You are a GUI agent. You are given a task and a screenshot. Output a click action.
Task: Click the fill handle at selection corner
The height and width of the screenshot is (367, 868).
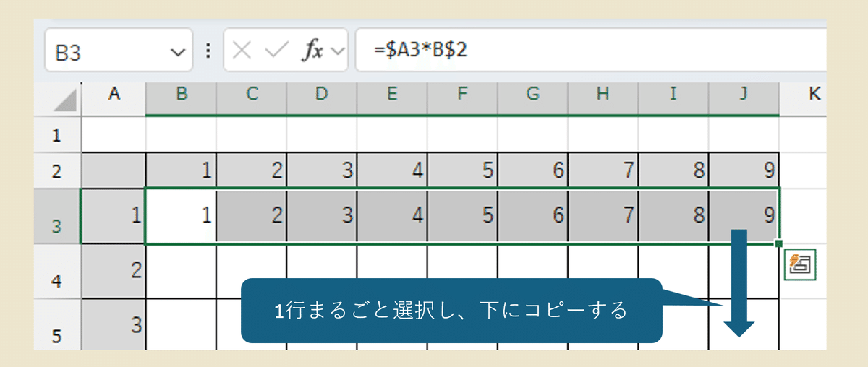coord(778,243)
